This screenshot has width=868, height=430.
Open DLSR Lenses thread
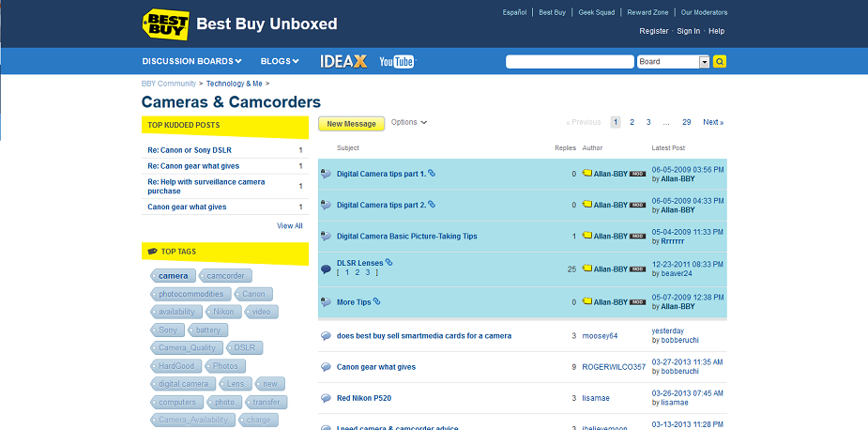(359, 263)
